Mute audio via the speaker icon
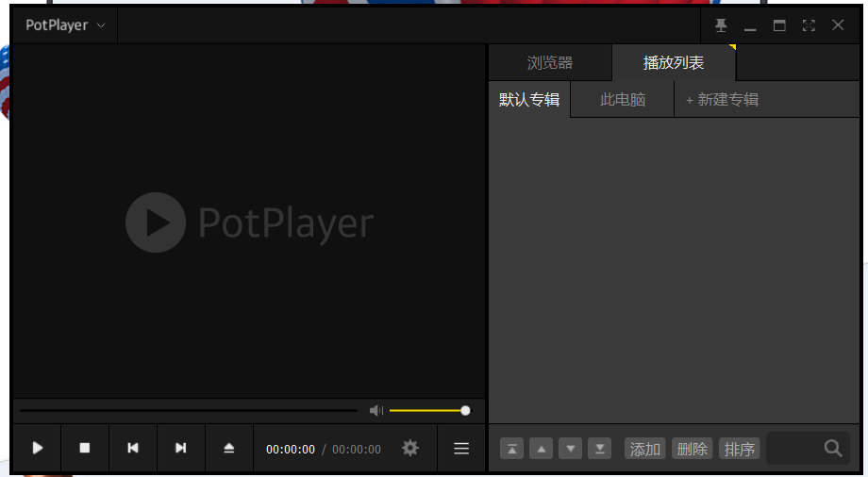The height and width of the screenshot is (477, 868). pos(376,411)
